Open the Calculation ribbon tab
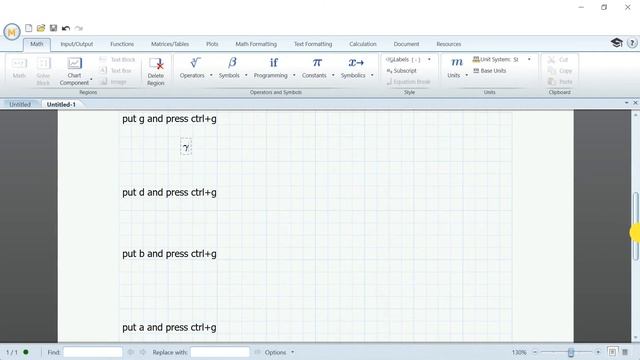 point(363,44)
